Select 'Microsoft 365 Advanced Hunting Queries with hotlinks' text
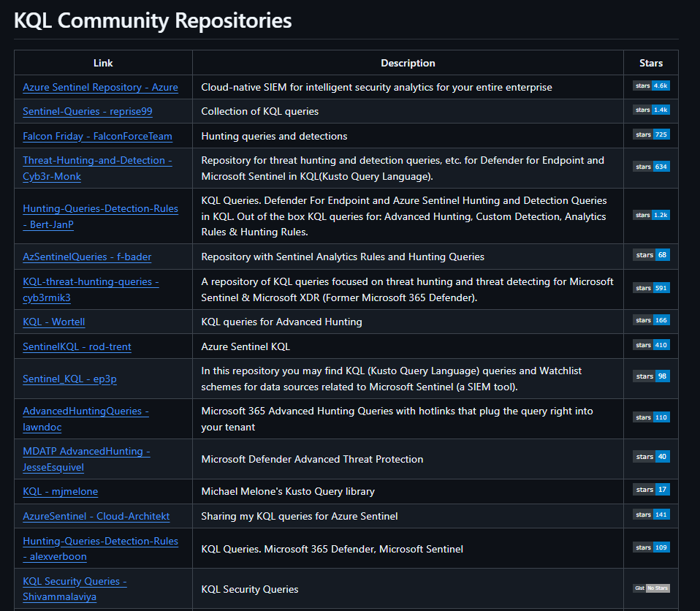The height and width of the screenshot is (611, 700). pos(397,419)
